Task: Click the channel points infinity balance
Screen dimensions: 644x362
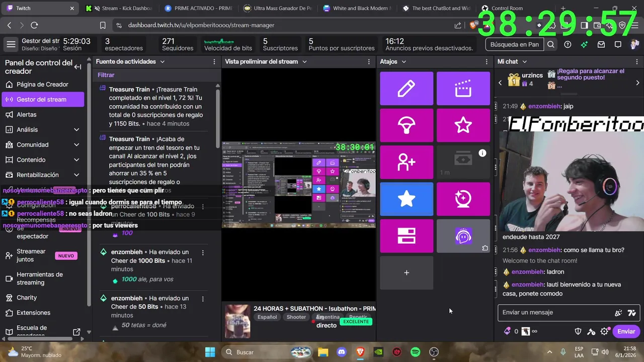Action: [530, 331]
